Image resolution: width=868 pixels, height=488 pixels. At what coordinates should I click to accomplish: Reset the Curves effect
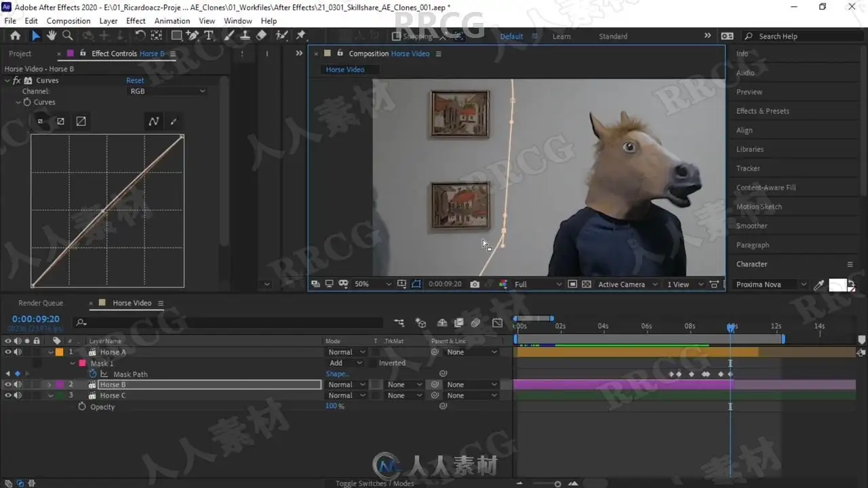point(135,81)
